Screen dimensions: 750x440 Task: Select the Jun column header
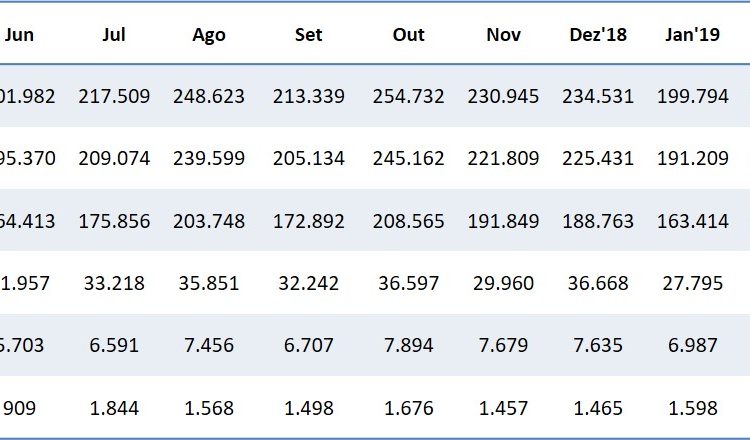[20, 35]
